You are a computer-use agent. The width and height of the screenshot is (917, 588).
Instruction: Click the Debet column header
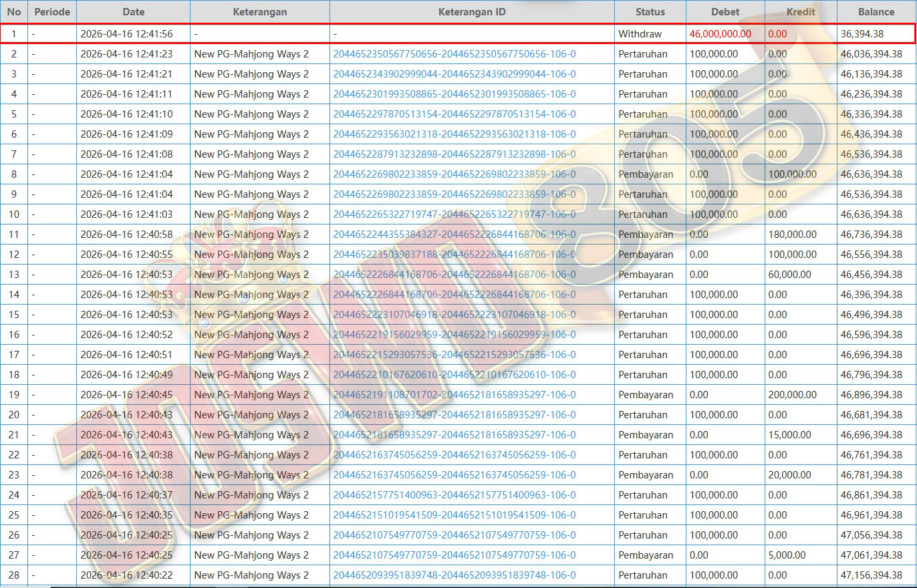pos(725,11)
